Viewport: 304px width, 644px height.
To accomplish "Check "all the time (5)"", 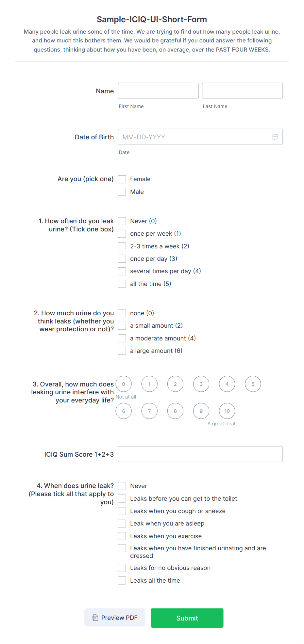I will [x=122, y=284].
